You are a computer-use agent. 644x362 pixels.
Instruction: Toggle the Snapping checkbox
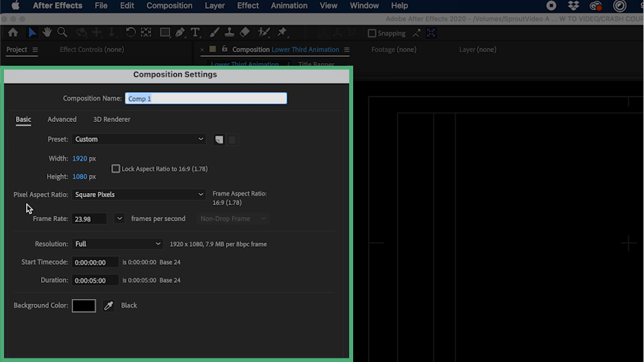click(x=372, y=34)
